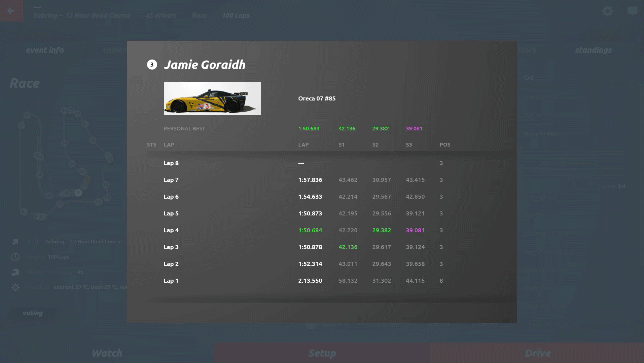
Task: Click the back arrow button
Action: (x=11, y=11)
